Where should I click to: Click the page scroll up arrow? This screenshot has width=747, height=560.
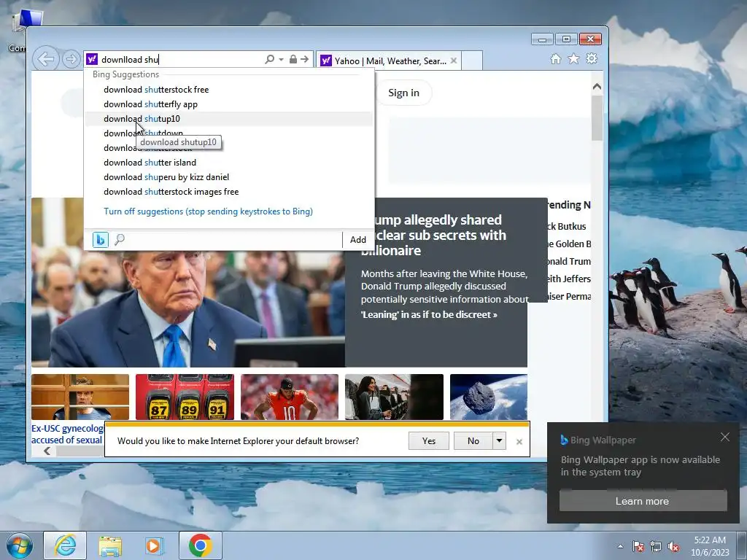tap(597, 87)
